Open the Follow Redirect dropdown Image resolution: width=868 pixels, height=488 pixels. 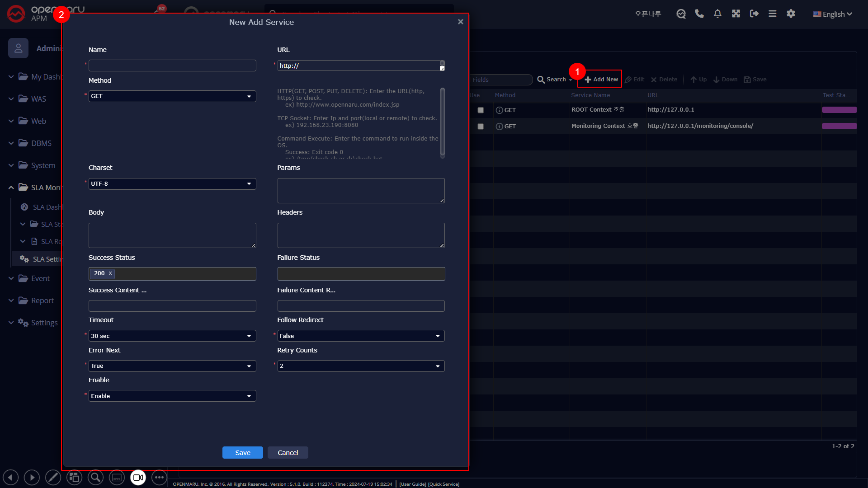pyautogui.click(x=361, y=336)
